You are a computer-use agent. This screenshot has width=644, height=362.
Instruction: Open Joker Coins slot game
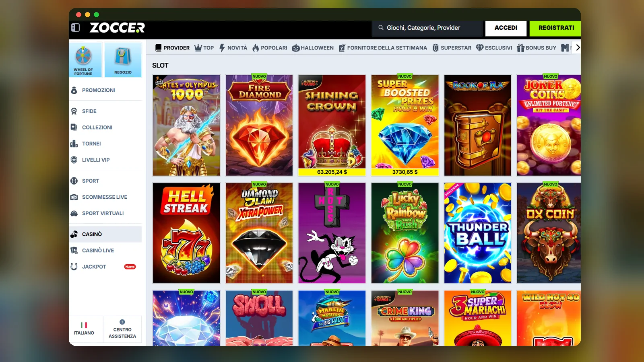[549, 125]
